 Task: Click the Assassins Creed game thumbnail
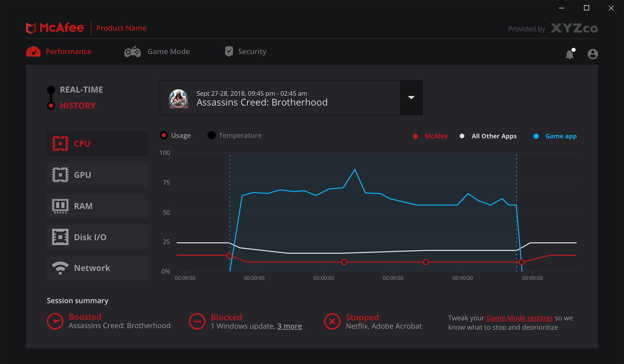178,98
